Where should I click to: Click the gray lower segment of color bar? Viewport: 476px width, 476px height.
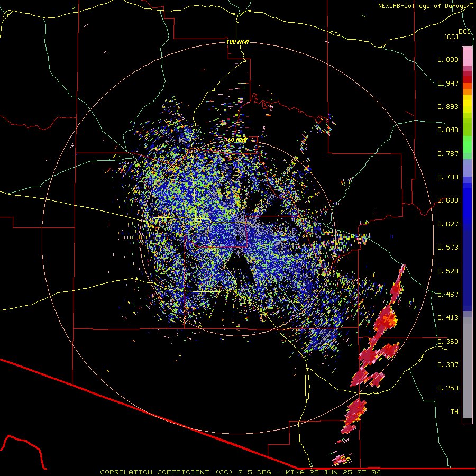[467, 368]
